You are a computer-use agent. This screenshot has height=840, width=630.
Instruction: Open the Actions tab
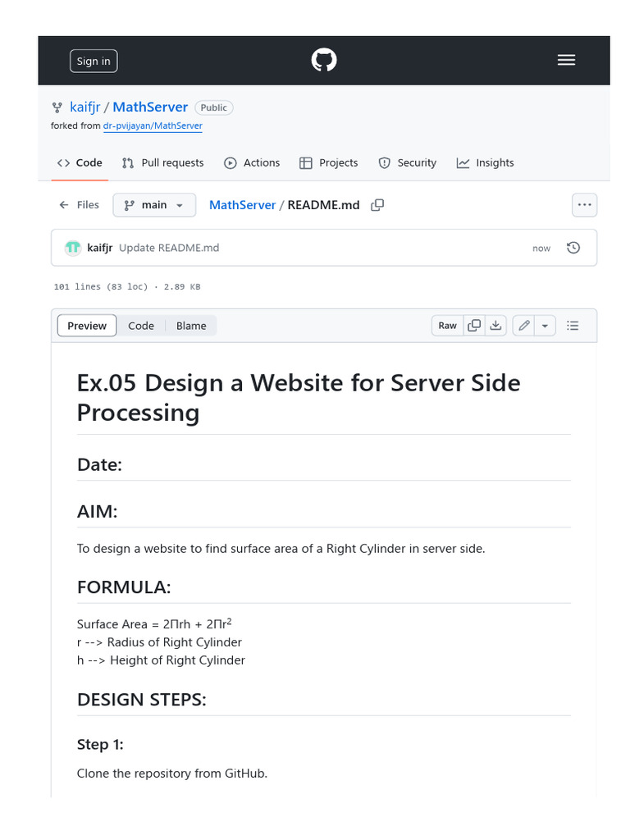[252, 163]
